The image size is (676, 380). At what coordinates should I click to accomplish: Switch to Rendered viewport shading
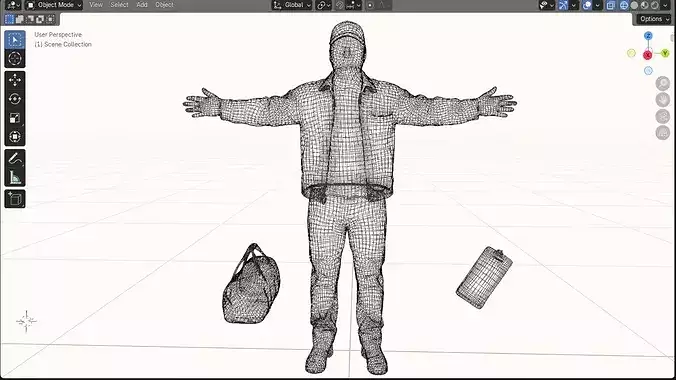pos(655,5)
